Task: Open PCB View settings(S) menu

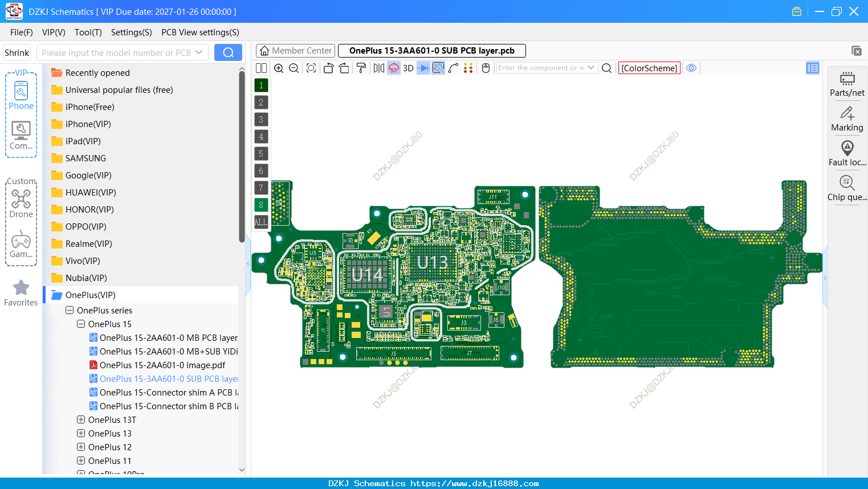Action: (x=200, y=32)
